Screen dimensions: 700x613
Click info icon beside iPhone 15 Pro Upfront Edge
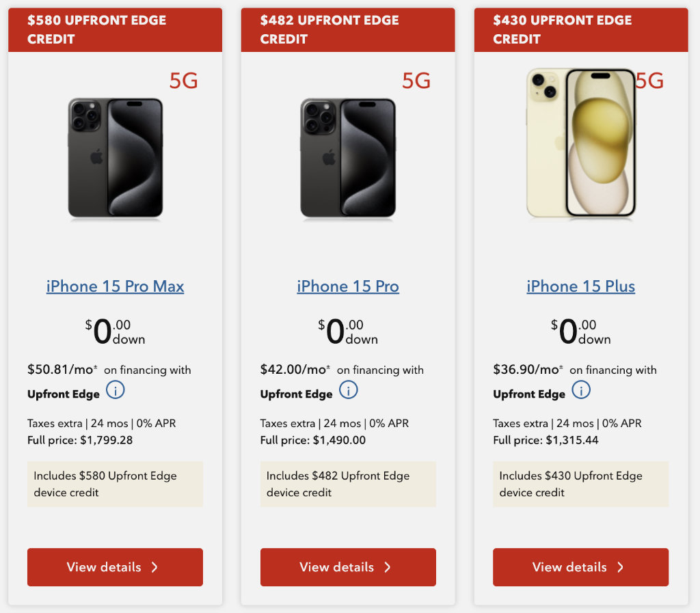349,391
